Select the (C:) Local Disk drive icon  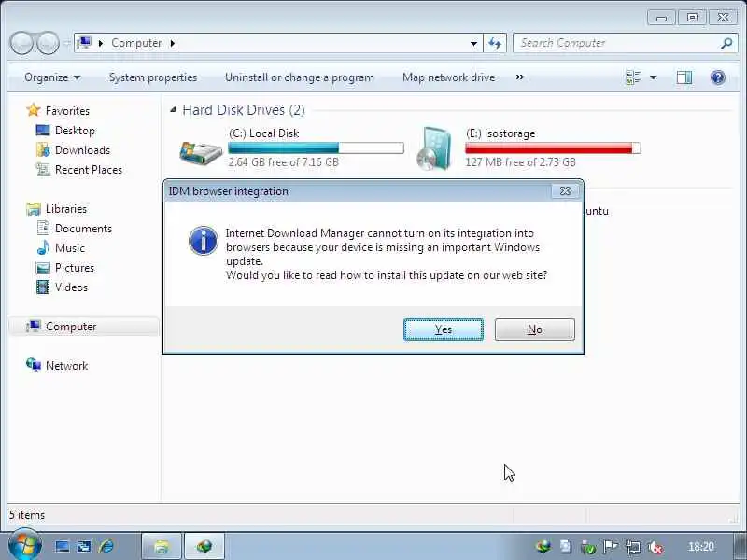201,152
